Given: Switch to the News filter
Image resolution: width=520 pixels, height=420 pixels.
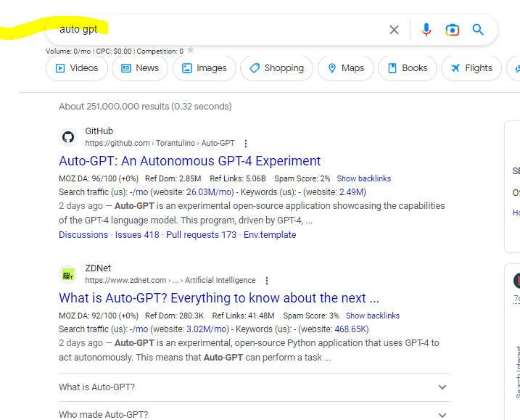Looking at the screenshot, I should point(140,68).
